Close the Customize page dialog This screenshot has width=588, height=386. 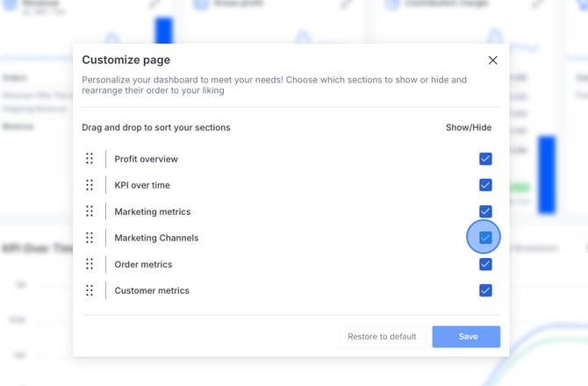tap(492, 61)
